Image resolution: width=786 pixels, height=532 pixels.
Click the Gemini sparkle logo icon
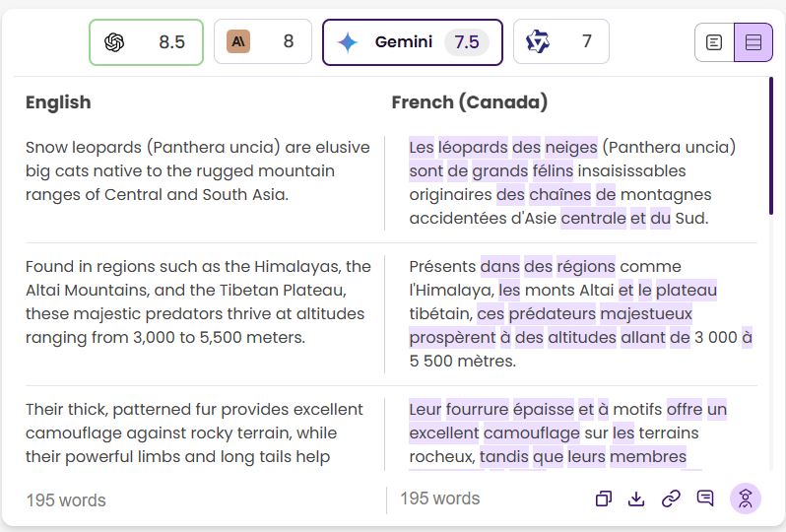(348, 42)
